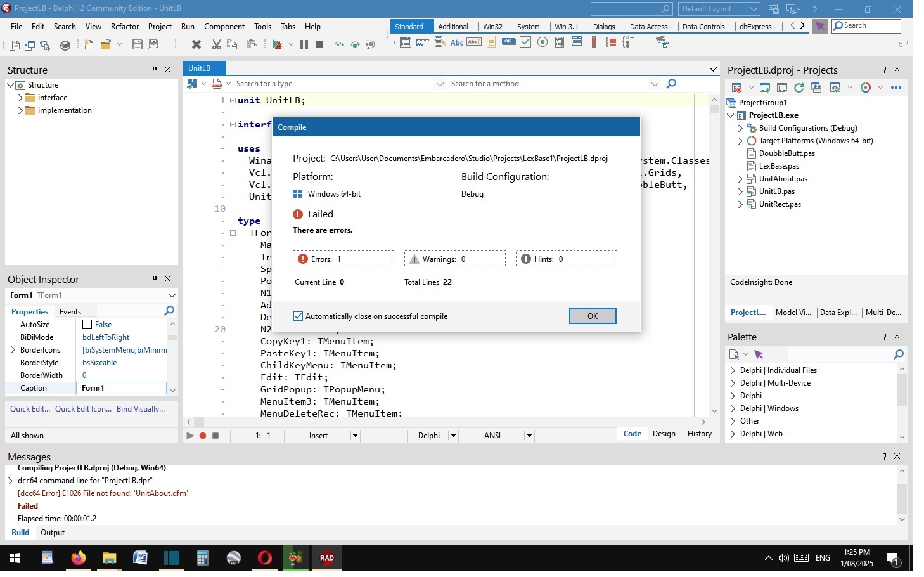The image size is (924, 577).
Task: Click the Open Project folder icon
Action: (x=106, y=44)
